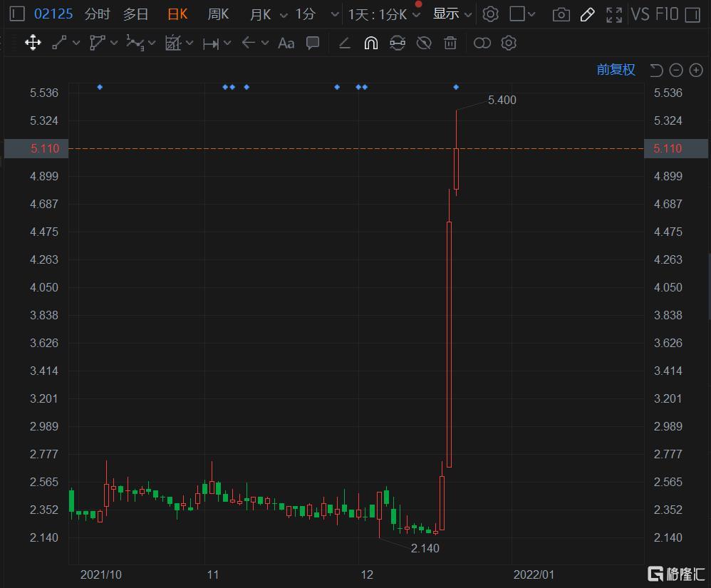Select the wave pattern drawing tool

click(x=135, y=43)
